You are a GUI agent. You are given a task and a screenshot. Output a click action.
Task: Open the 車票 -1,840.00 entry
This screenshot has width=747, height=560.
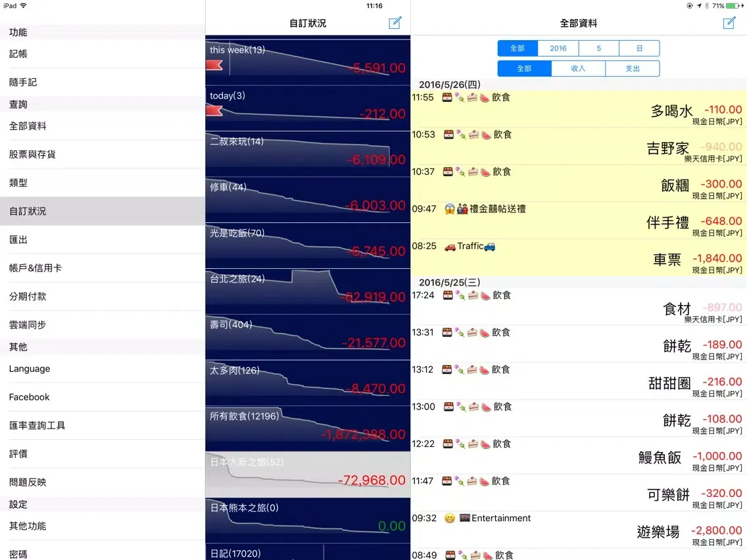[579, 257]
